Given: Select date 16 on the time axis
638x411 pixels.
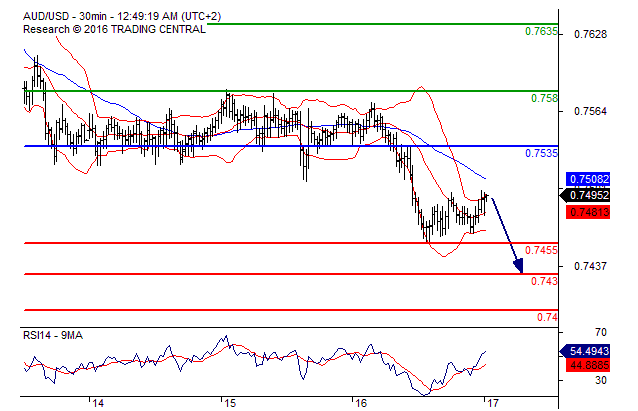Looking at the screenshot, I should pyautogui.click(x=361, y=403).
